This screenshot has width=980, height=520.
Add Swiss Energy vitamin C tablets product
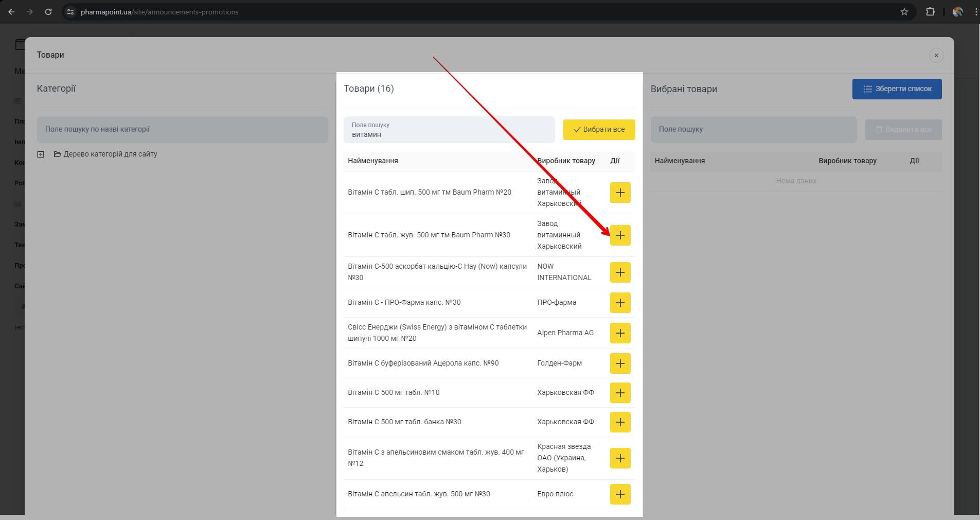620,333
